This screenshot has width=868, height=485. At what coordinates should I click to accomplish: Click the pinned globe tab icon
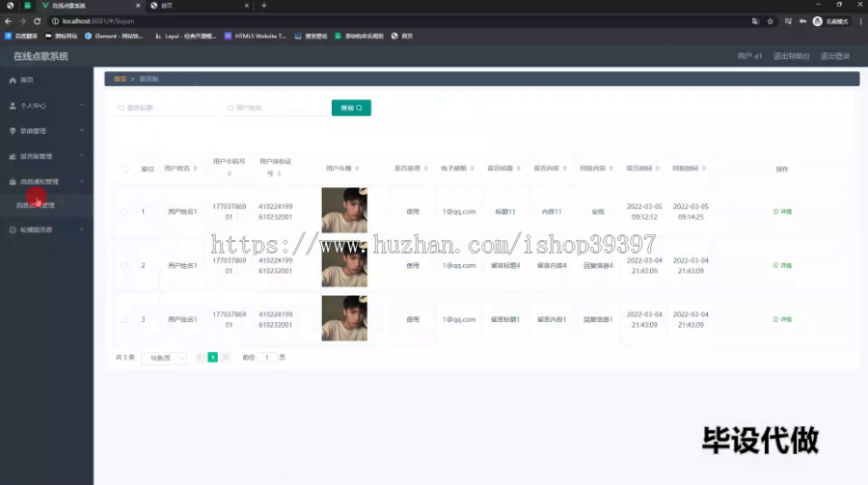pos(10,6)
